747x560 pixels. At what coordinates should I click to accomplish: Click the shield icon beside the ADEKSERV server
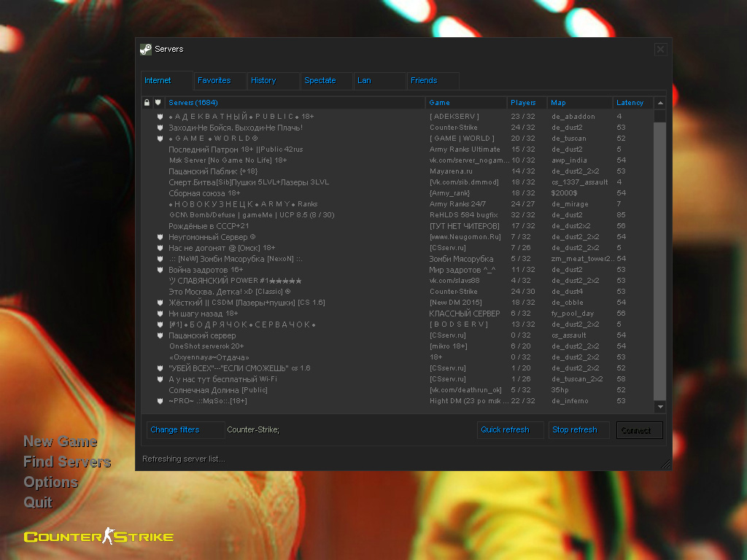click(160, 117)
